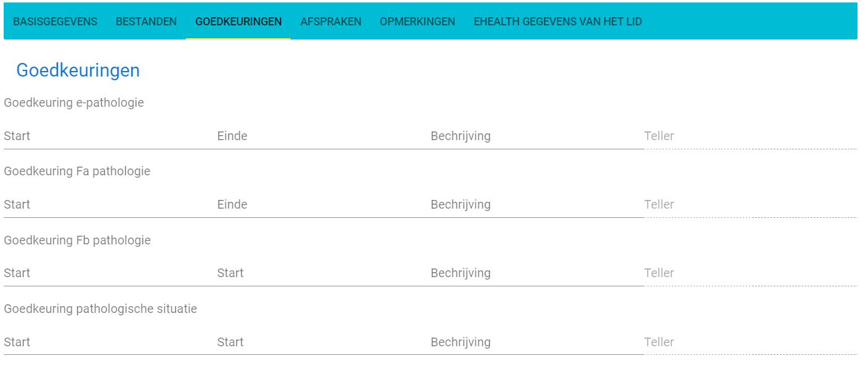The image size is (868, 366).
Task: Select the GOEDKEURINGEN tab
Action: tap(238, 22)
